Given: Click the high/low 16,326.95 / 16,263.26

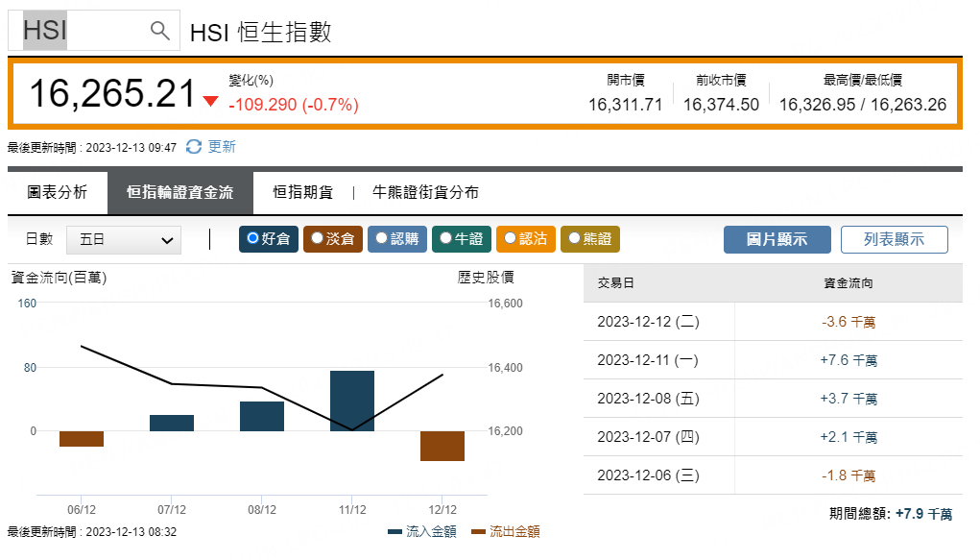Looking at the screenshot, I should pos(863,105).
